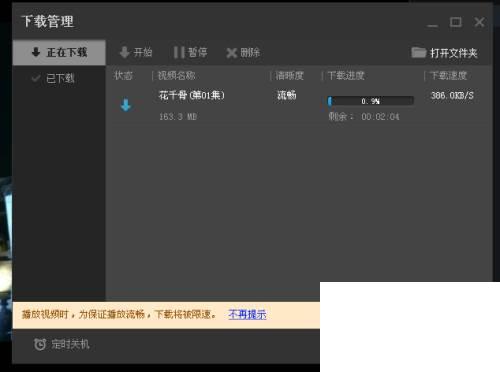Select the 花千骨(第01集) video row

coord(298,106)
